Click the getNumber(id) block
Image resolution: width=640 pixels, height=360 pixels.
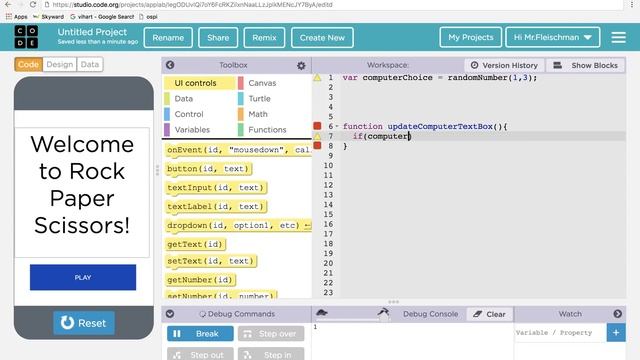pos(201,280)
